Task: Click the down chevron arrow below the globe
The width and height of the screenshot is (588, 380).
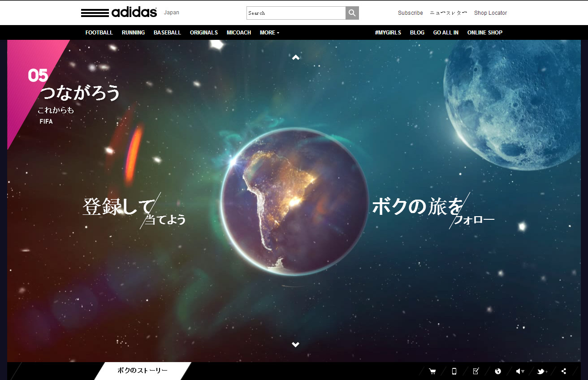Action: click(x=295, y=344)
